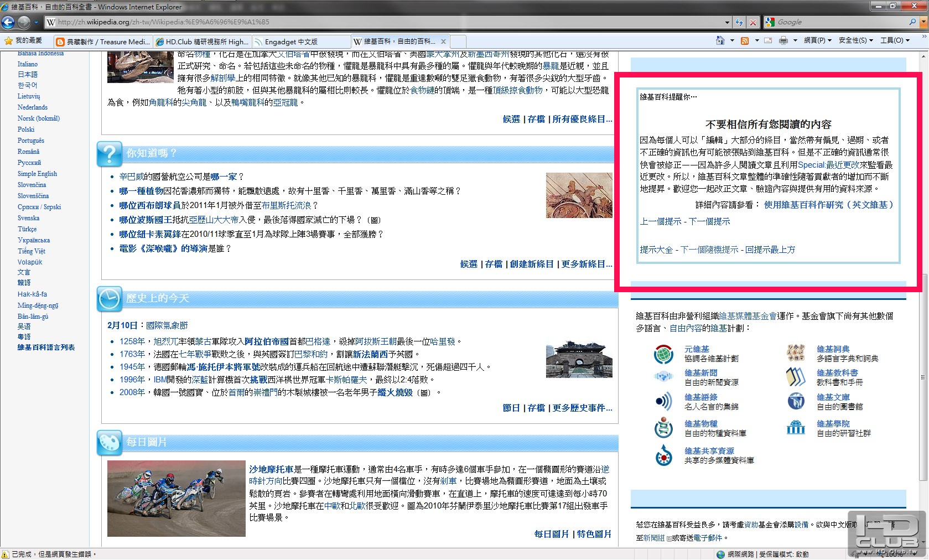Click the 維基詞典 Wiktionary link
Image resolution: width=929 pixels, height=560 pixels.
click(833, 349)
